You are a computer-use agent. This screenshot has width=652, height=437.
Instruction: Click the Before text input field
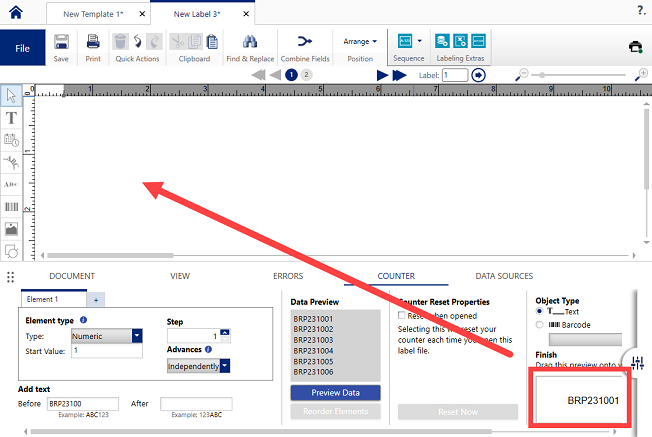point(83,403)
